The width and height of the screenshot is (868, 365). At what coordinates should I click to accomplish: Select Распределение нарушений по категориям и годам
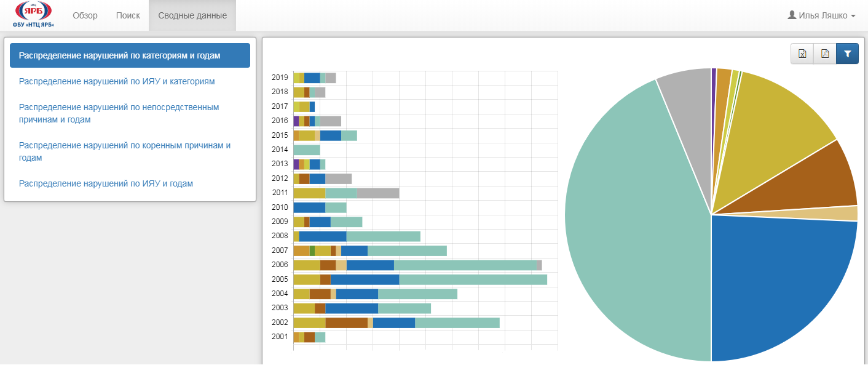[130, 55]
